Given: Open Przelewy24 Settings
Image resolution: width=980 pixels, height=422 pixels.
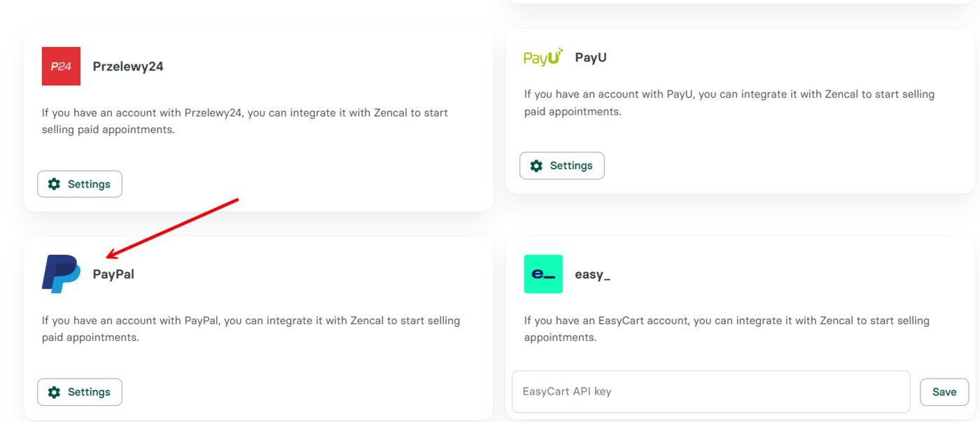Looking at the screenshot, I should point(79,183).
